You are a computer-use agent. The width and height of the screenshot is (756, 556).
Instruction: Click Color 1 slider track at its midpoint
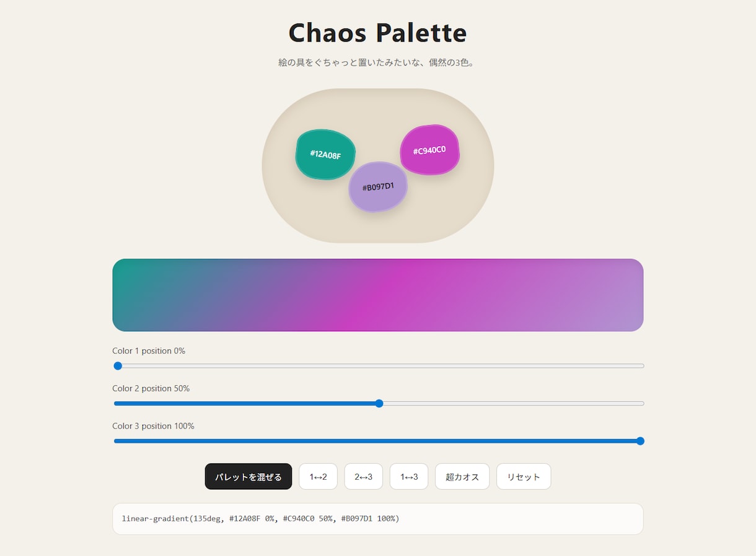(379, 366)
